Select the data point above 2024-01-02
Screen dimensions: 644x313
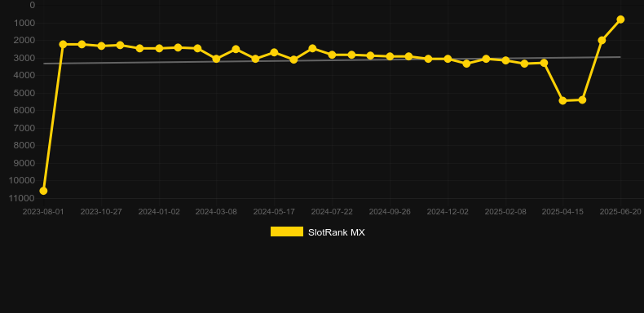coord(159,48)
